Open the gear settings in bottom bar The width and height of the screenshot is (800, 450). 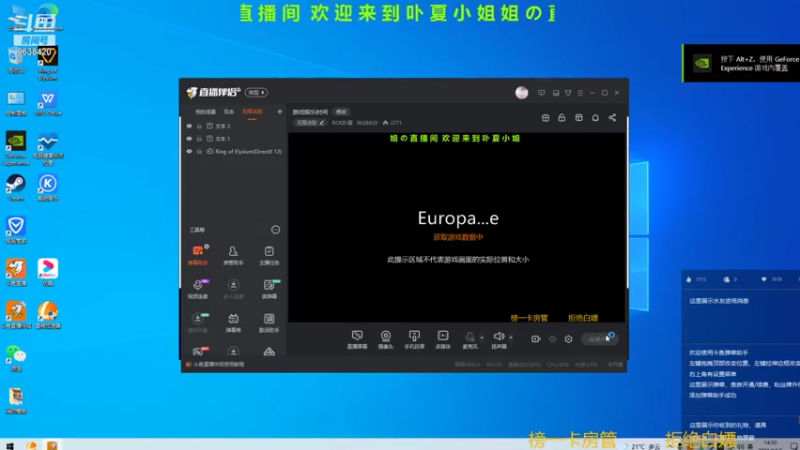click(568, 339)
